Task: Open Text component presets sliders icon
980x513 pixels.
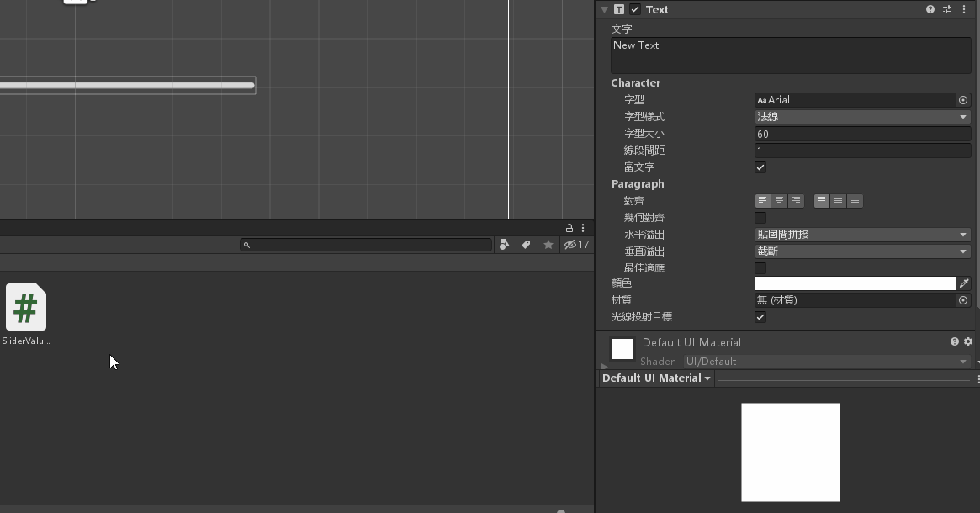Action: pos(947,9)
